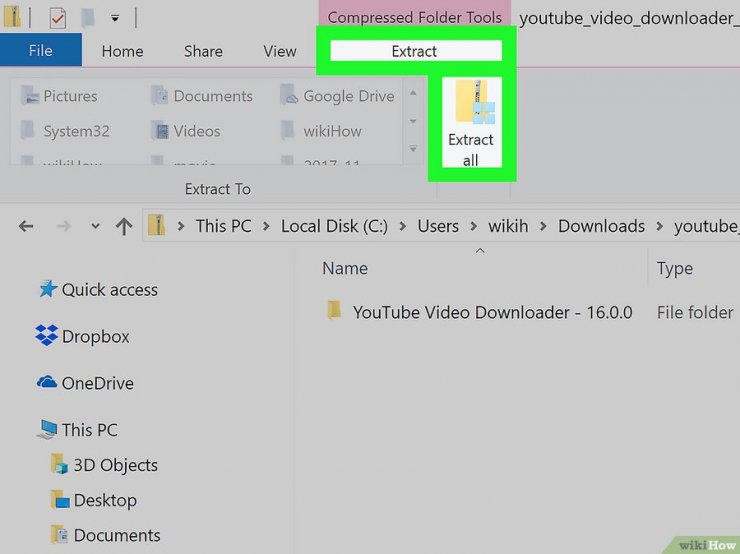This screenshot has height=554, width=740.
Task: Open OneDrive in navigation pane
Action: (98, 383)
